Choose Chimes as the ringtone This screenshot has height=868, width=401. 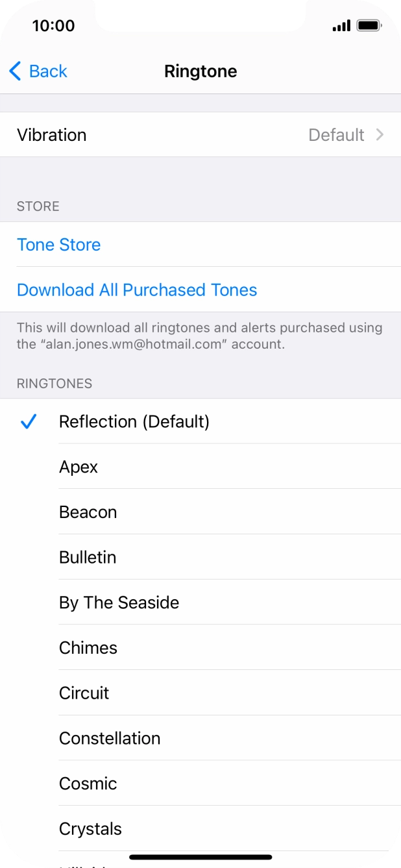(88, 647)
